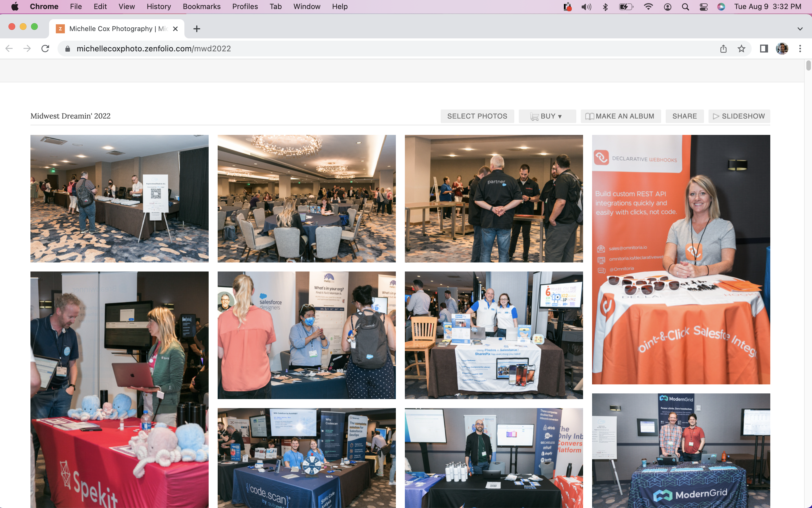Open the Apple menu
Image resolution: width=812 pixels, height=508 pixels.
tap(15, 7)
